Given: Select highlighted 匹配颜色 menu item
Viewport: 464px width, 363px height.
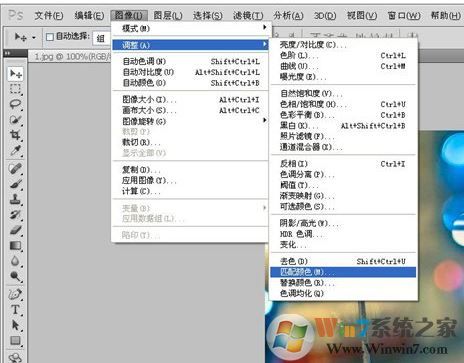Looking at the screenshot, I should pos(343,272).
